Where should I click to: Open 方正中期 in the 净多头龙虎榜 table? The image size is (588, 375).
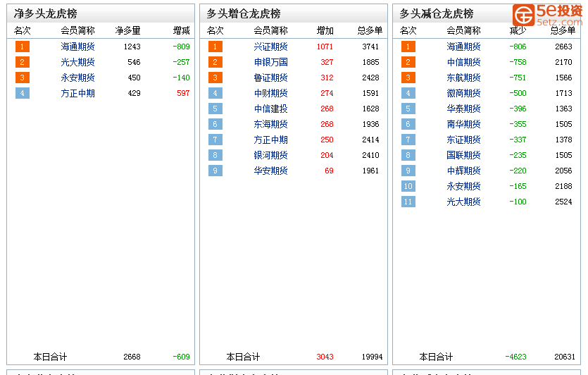[x=77, y=93]
